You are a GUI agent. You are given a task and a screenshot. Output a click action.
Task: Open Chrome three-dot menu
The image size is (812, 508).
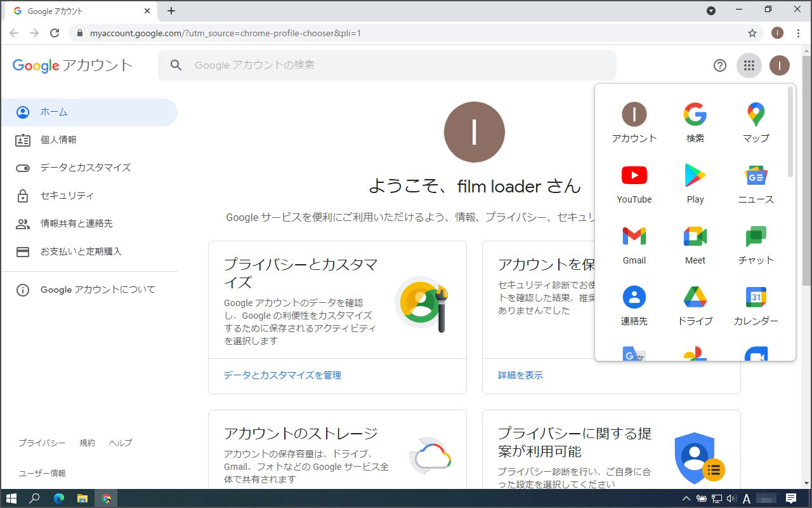pyautogui.click(x=797, y=33)
